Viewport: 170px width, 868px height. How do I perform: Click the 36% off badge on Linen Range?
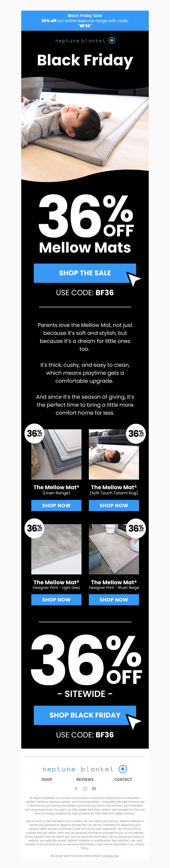coord(35,433)
